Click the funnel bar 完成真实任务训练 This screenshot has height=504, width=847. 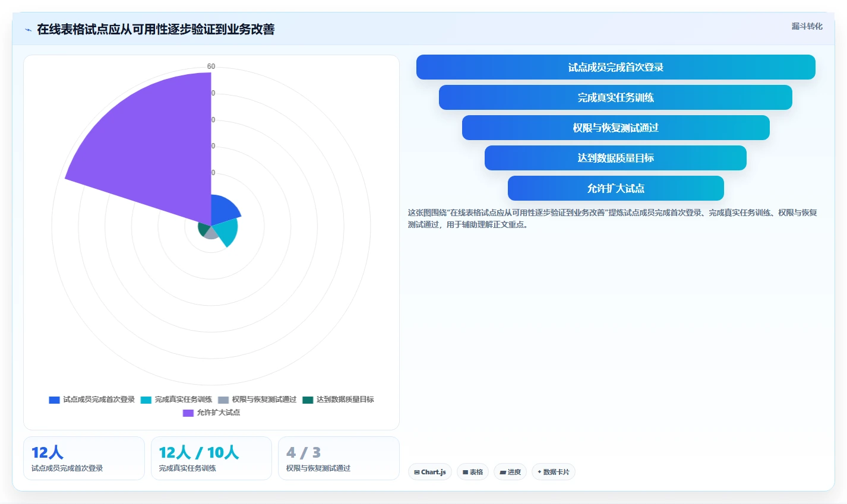[x=615, y=97]
